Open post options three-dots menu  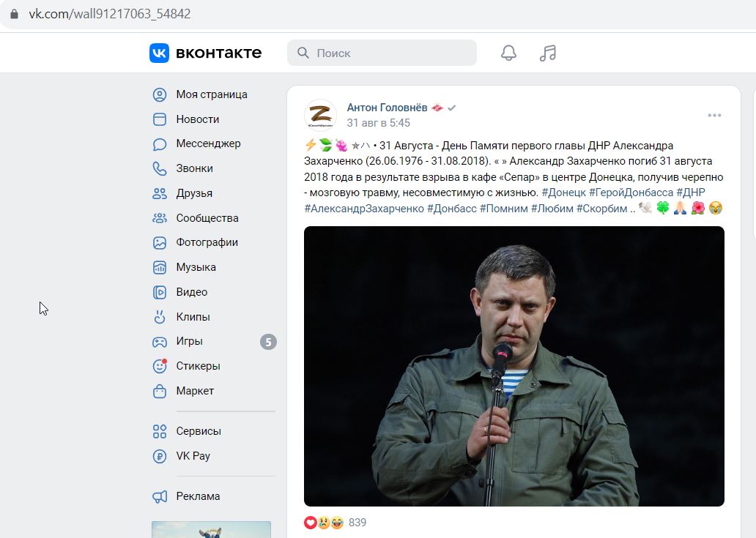point(714,115)
